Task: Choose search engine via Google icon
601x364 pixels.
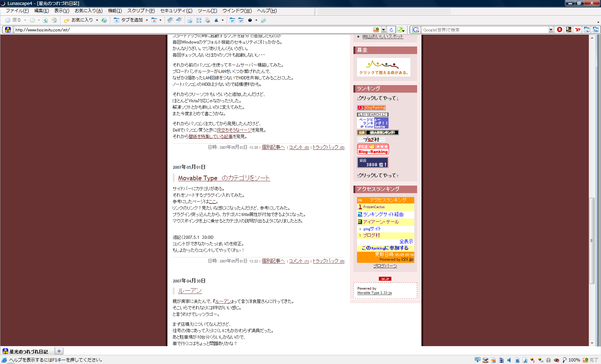Action: [415, 30]
